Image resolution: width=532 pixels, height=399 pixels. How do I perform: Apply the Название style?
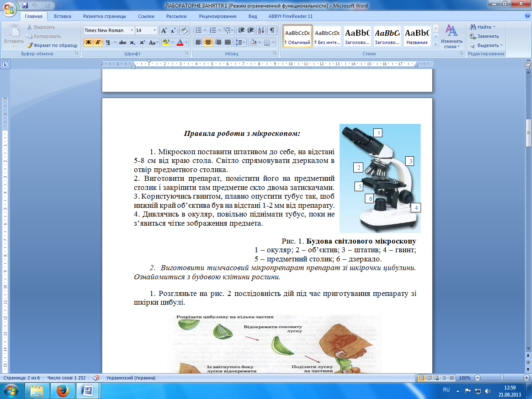point(417,37)
